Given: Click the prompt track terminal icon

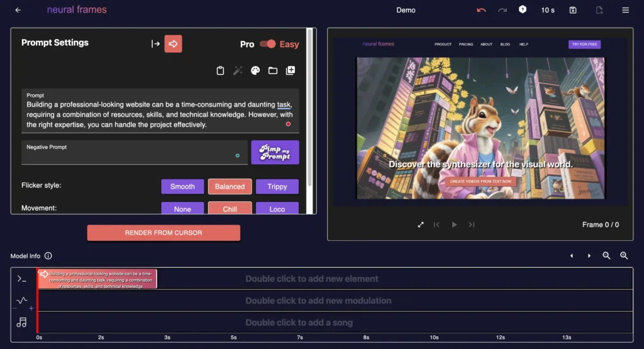Looking at the screenshot, I should (21, 279).
